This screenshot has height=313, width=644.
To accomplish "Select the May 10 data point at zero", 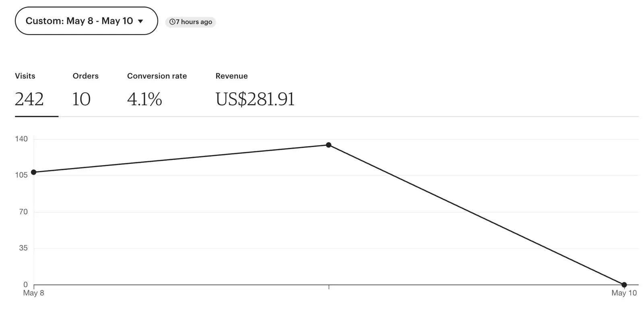I will pyautogui.click(x=624, y=285).
